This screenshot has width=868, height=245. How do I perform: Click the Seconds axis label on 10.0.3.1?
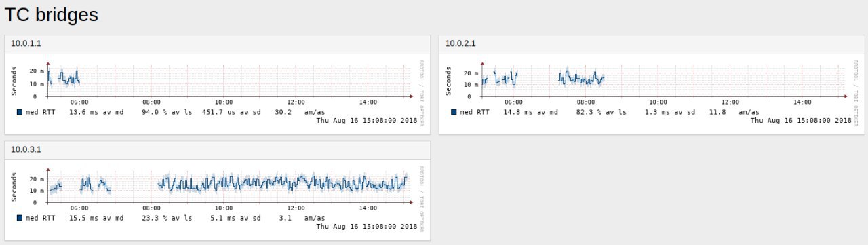[14, 187]
